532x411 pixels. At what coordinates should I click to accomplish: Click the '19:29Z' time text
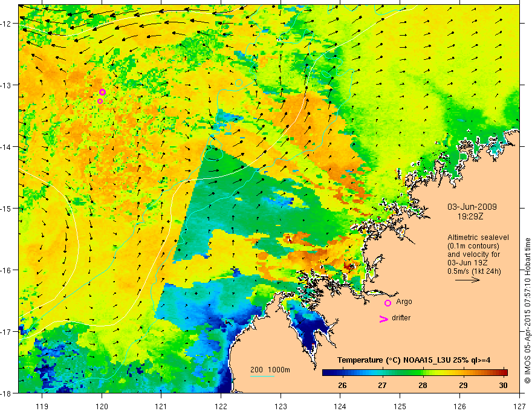coord(470,216)
